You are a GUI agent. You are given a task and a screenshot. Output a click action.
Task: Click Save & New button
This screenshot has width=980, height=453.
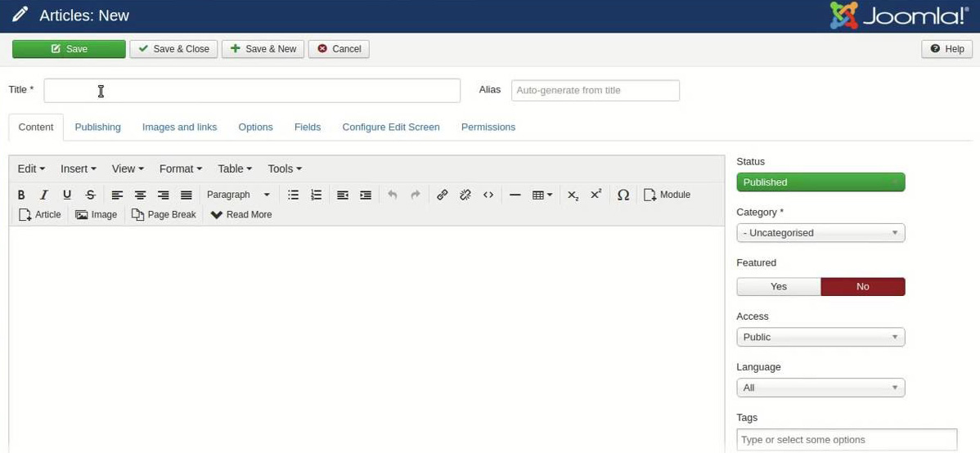click(x=263, y=49)
